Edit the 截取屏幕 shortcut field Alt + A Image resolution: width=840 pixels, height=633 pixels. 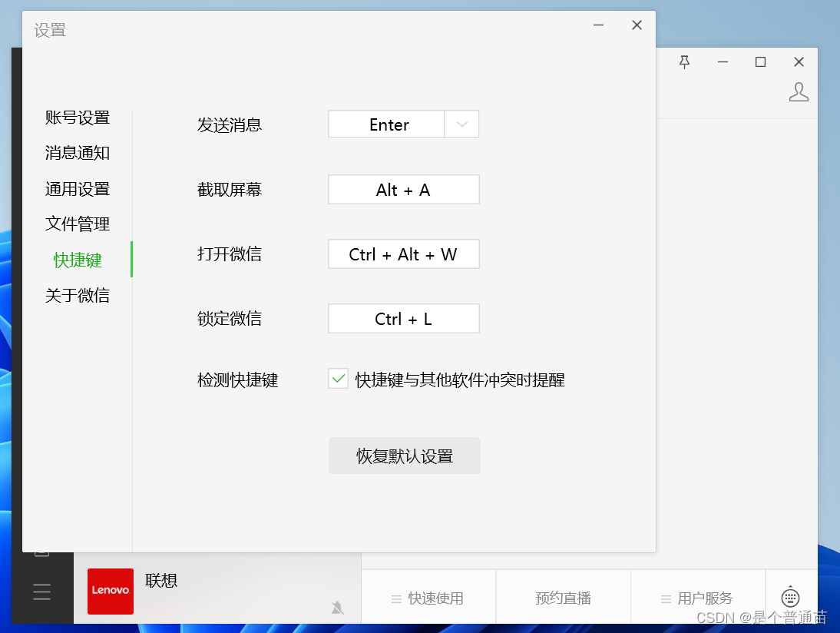coord(403,189)
